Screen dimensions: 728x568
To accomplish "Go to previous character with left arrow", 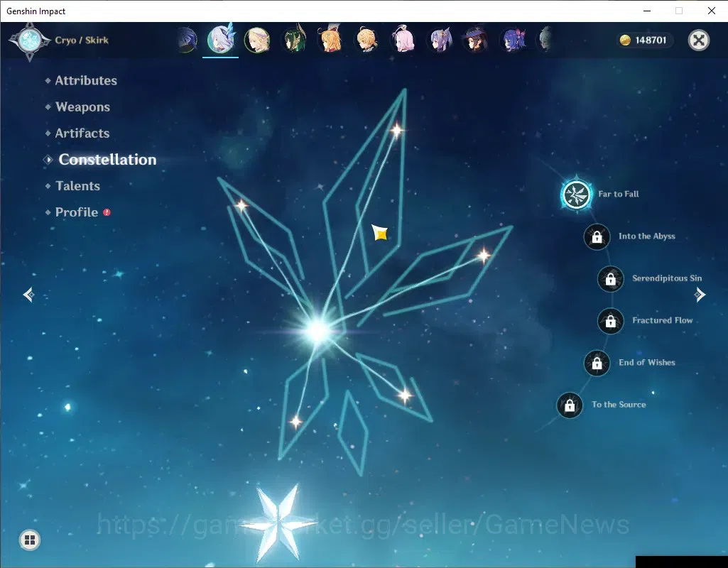I will coord(29,295).
